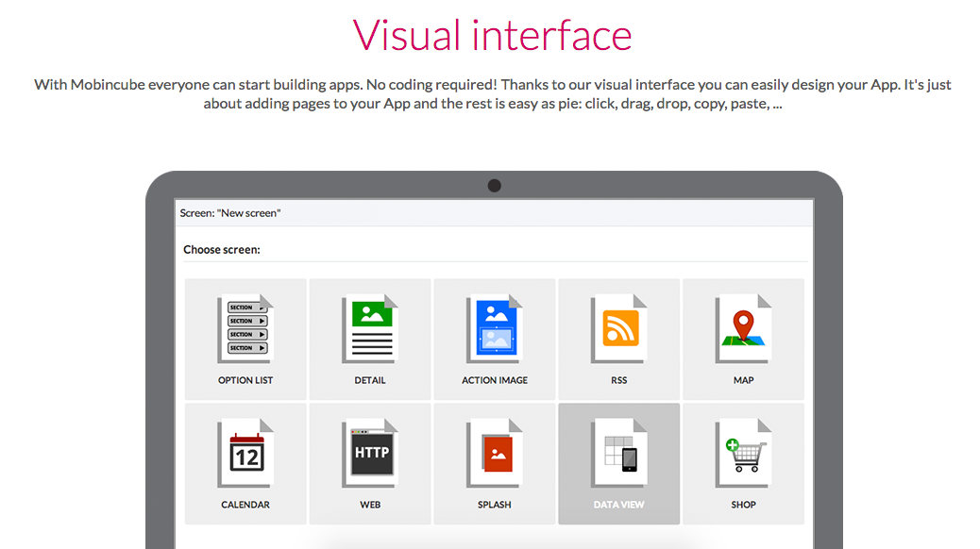Image resolution: width=980 pixels, height=549 pixels.
Task: Pick the Web HTTP screen icon
Action: [x=370, y=453]
